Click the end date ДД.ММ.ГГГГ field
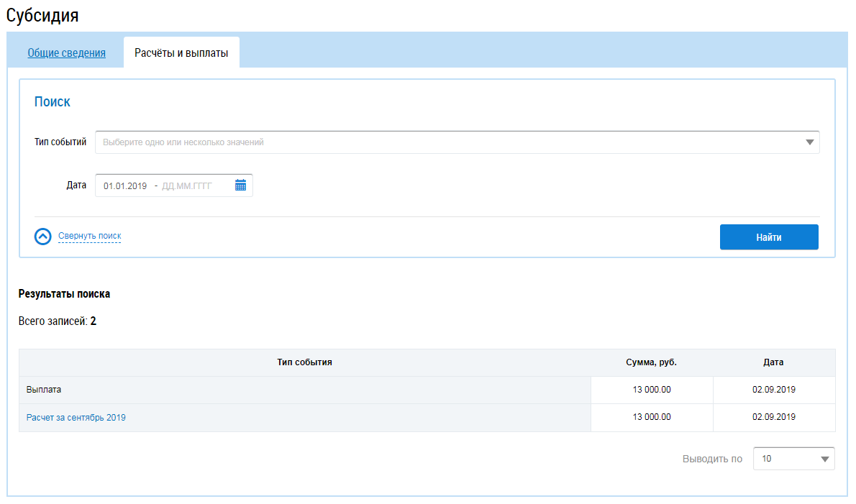Screen dimensions: 856x504 point(187,186)
